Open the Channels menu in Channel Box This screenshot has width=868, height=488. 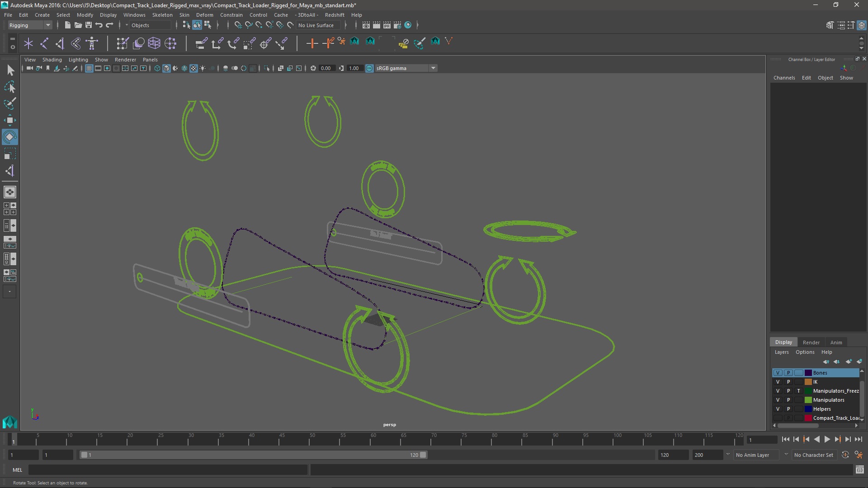point(784,78)
